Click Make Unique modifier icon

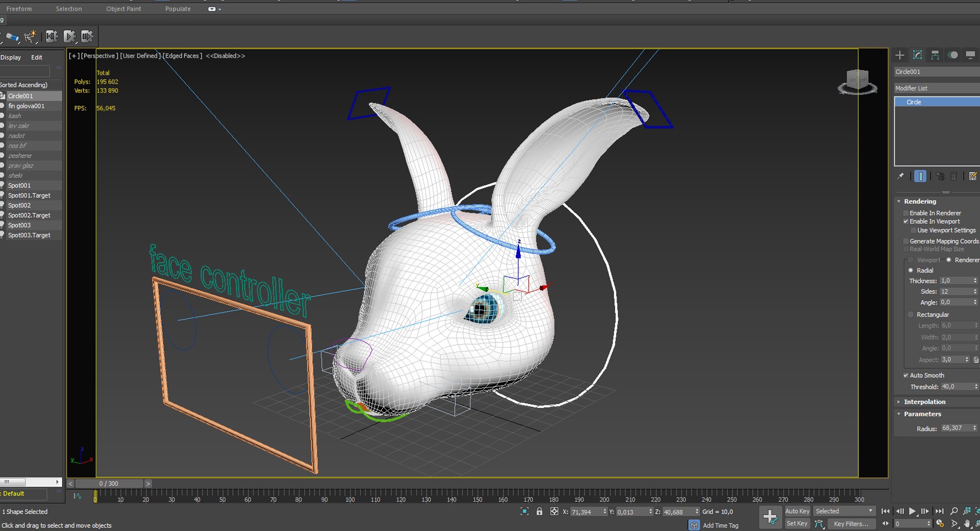(x=940, y=176)
